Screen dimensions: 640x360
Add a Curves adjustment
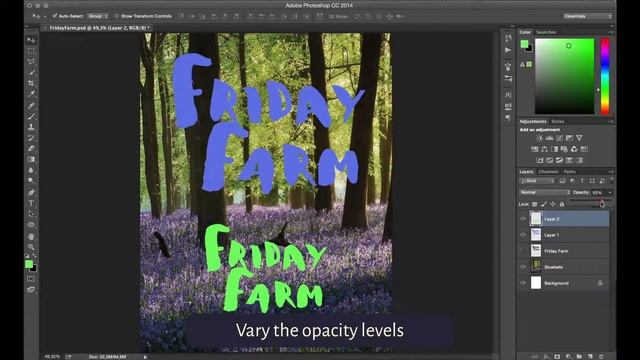(x=559, y=138)
